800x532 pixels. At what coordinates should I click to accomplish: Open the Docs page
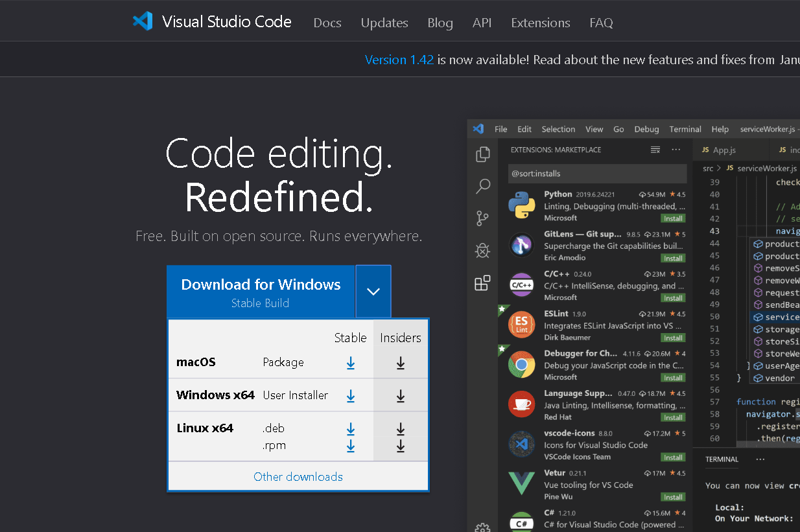pos(327,23)
